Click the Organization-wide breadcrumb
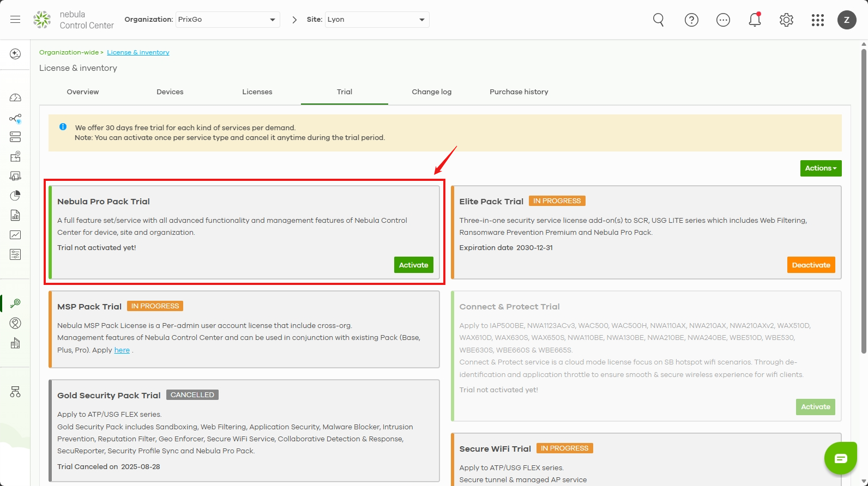 coord(69,52)
